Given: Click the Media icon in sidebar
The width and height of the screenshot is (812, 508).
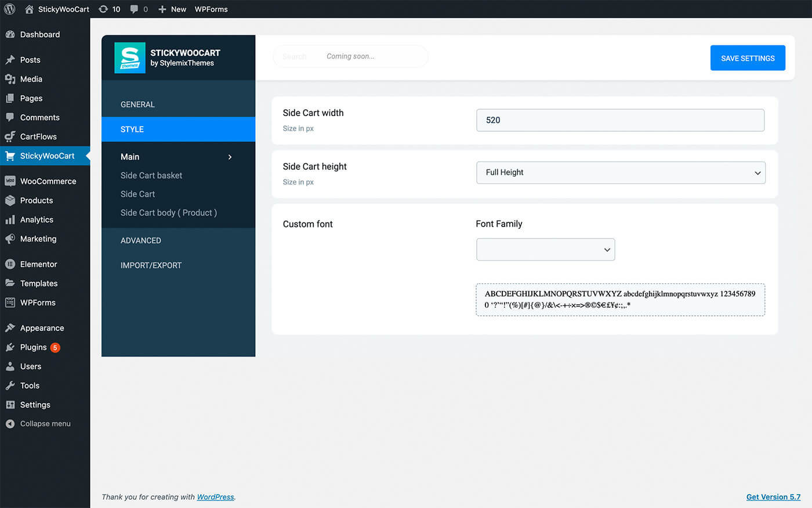Looking at the screenshot, I should coord(10,79).
